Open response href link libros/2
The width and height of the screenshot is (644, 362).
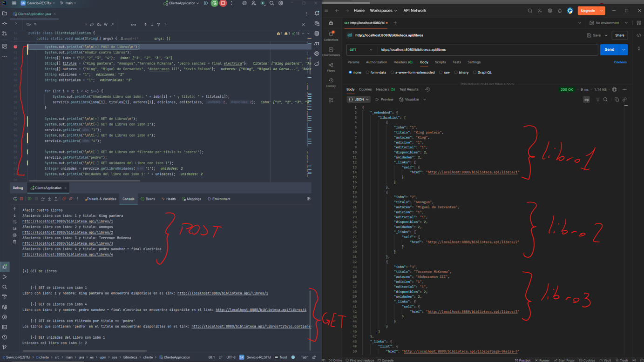pyautogui.click(x=473, y=242)
